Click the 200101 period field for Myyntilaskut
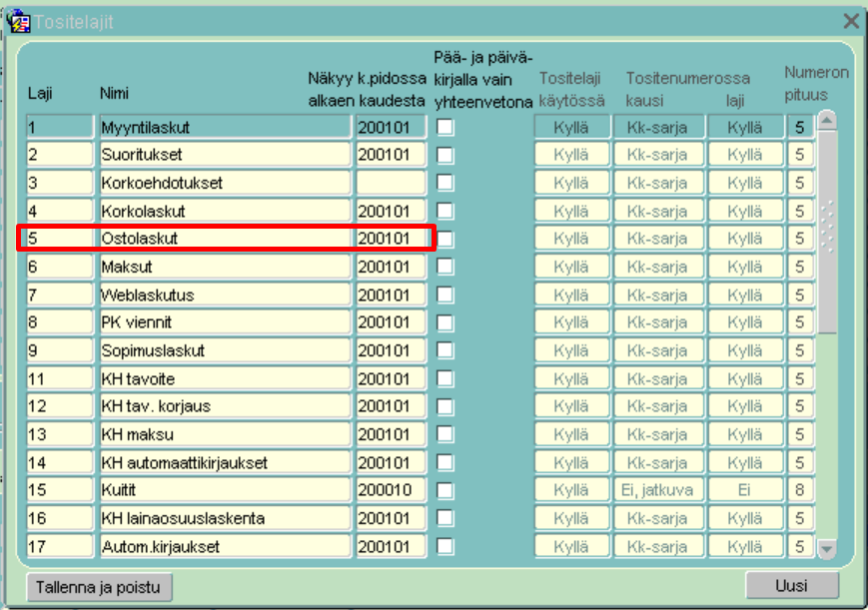Viewport: 868px width, 610px height. [x=392, y=128]
